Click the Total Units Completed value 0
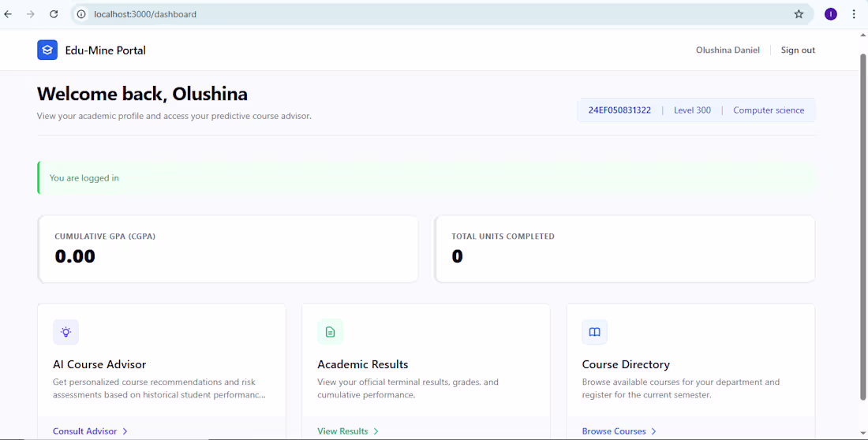 [457, 256]
